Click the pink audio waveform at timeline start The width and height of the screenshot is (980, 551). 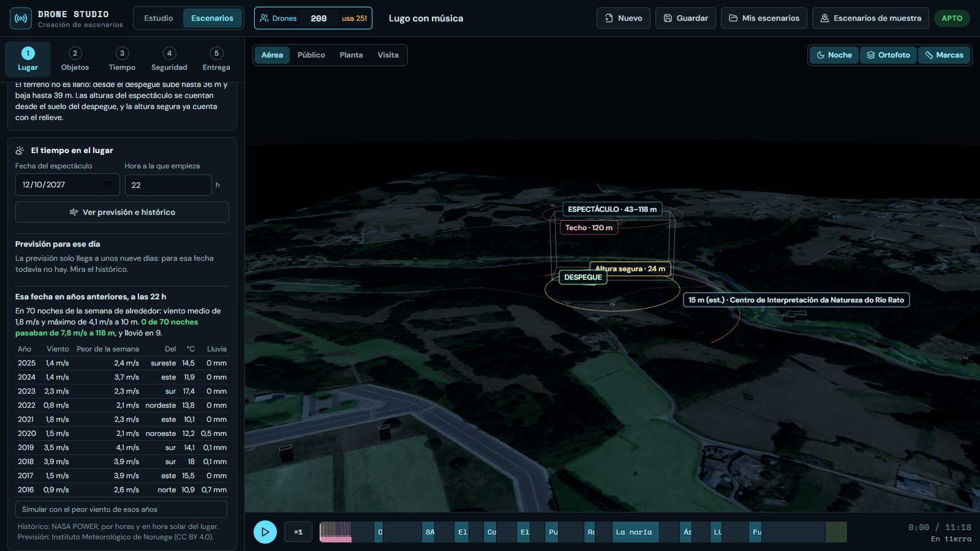click(336, 532)
